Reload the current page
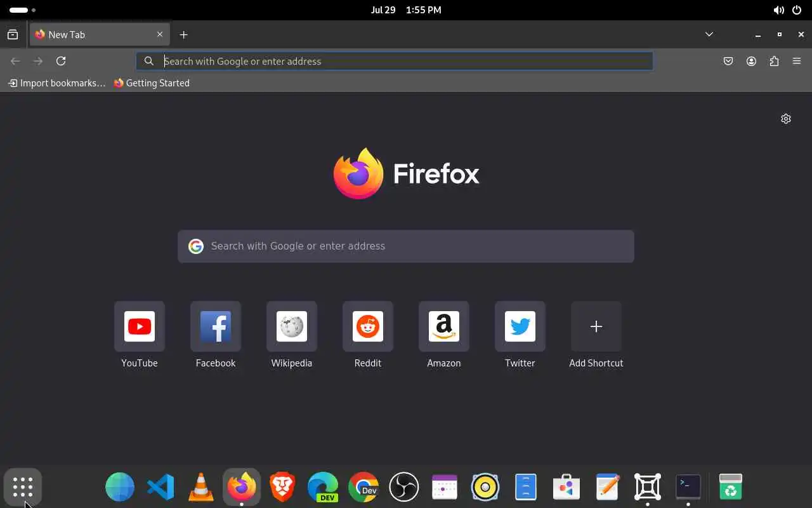The width and height of the screenshot is (812, 508). click(61, 61)
